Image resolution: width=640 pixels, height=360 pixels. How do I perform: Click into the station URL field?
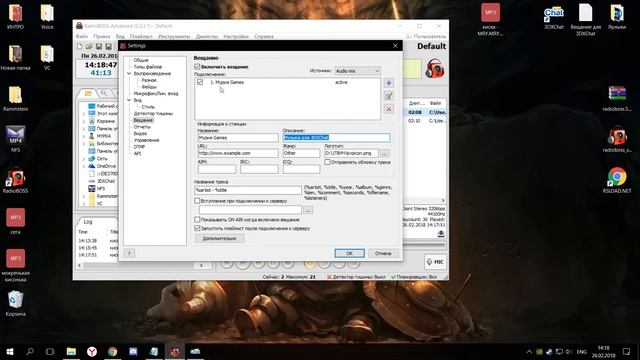coord(238,153)
